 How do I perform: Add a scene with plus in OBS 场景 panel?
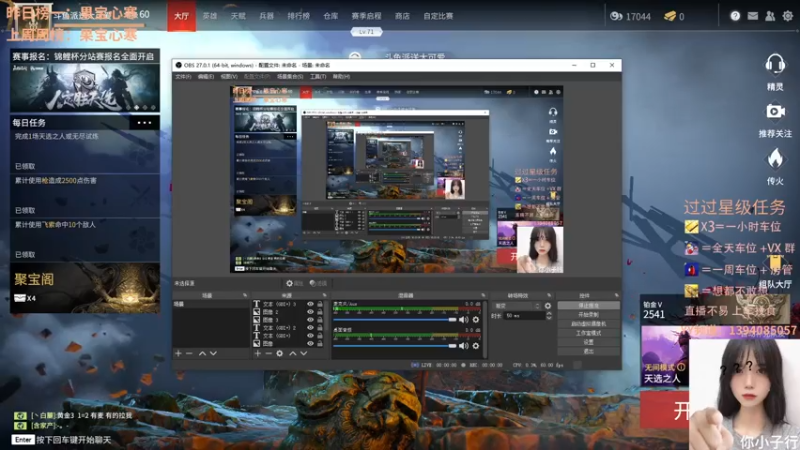pos(178,353)
